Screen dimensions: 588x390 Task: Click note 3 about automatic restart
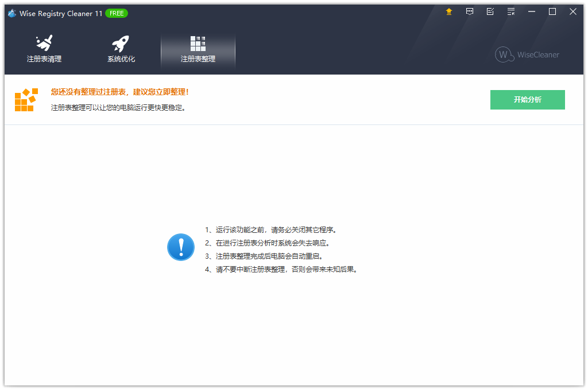264,256
